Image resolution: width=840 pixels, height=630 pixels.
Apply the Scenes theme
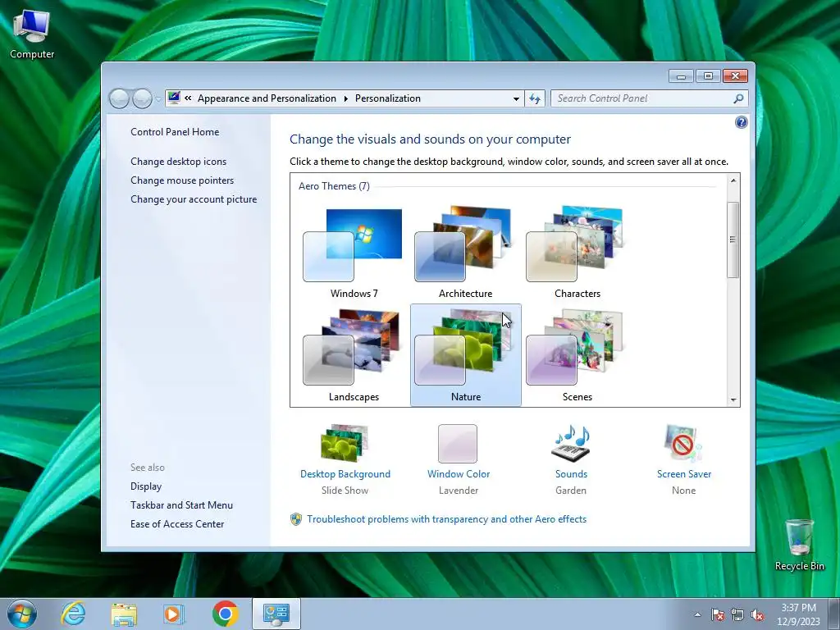pyautogui.click(x=577, y=355)
